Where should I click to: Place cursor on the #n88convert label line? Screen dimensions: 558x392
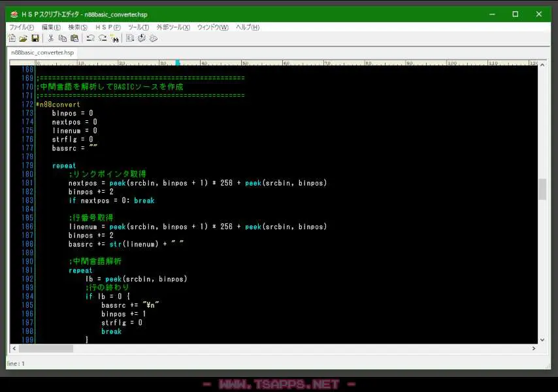click(x=59, y=105)
